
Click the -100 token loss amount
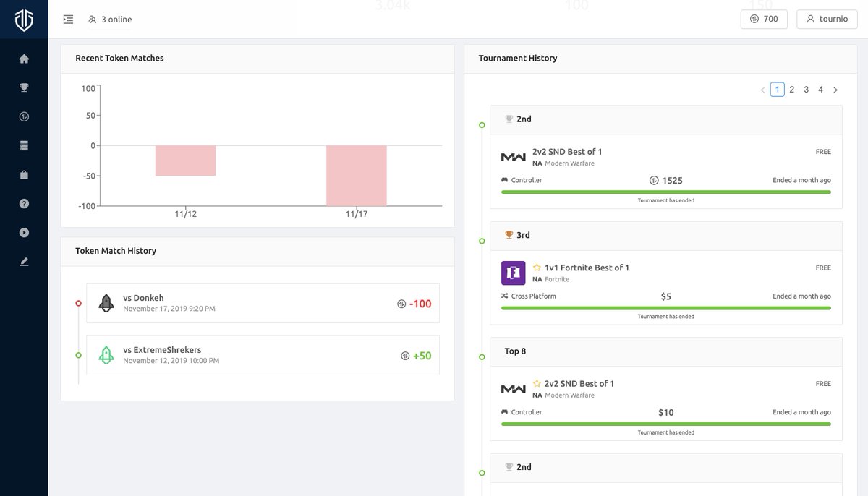[x=420, y=304]
